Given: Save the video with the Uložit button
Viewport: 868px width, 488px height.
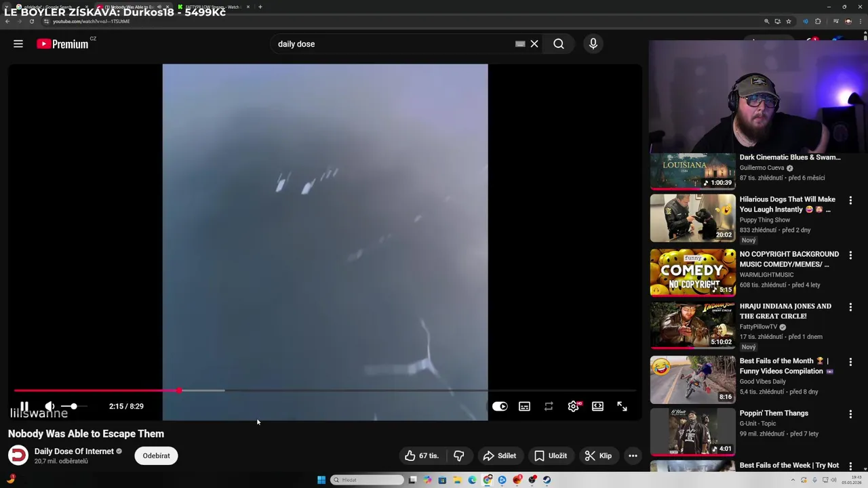Looking at the screenshot, I should (550, 455).
